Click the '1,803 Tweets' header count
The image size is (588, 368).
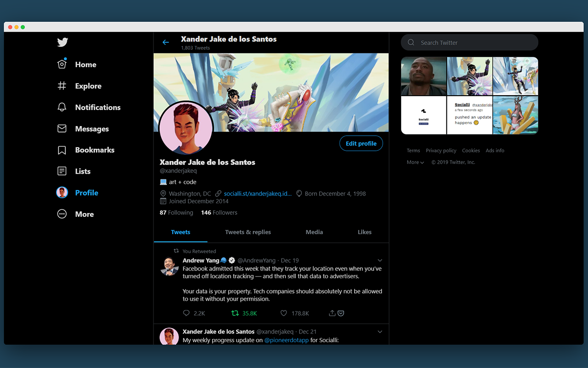click(x=195, y=48)
